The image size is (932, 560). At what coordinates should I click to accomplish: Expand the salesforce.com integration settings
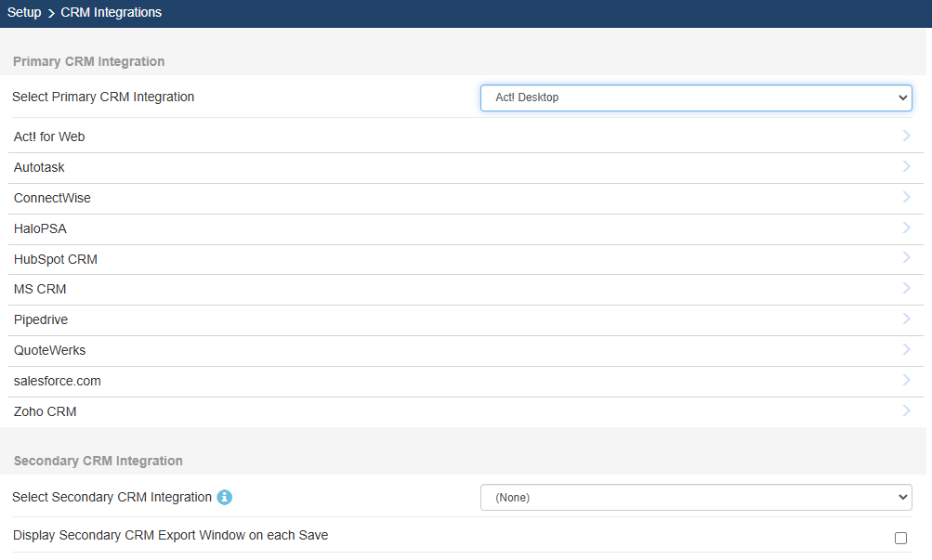[906, 381]
